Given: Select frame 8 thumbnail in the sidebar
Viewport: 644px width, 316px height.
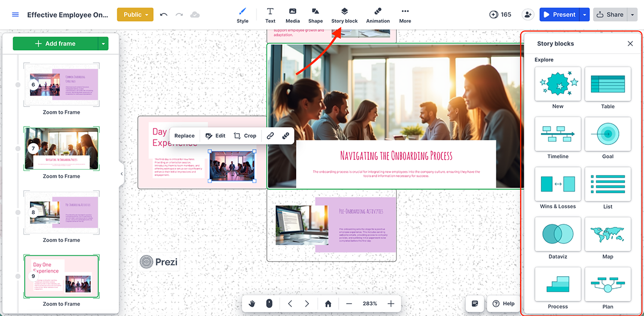Looking at the screenshot, I should [x=61, y=212].
